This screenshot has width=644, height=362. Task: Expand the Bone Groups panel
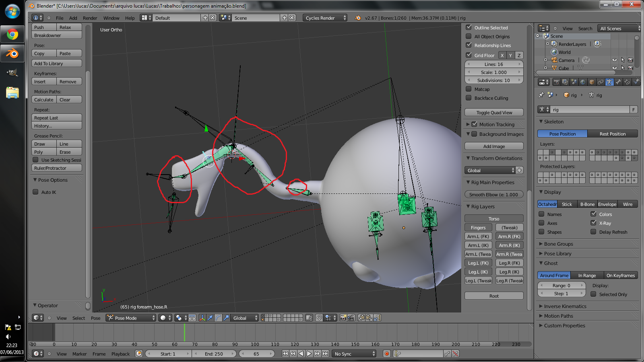point(541,244)
